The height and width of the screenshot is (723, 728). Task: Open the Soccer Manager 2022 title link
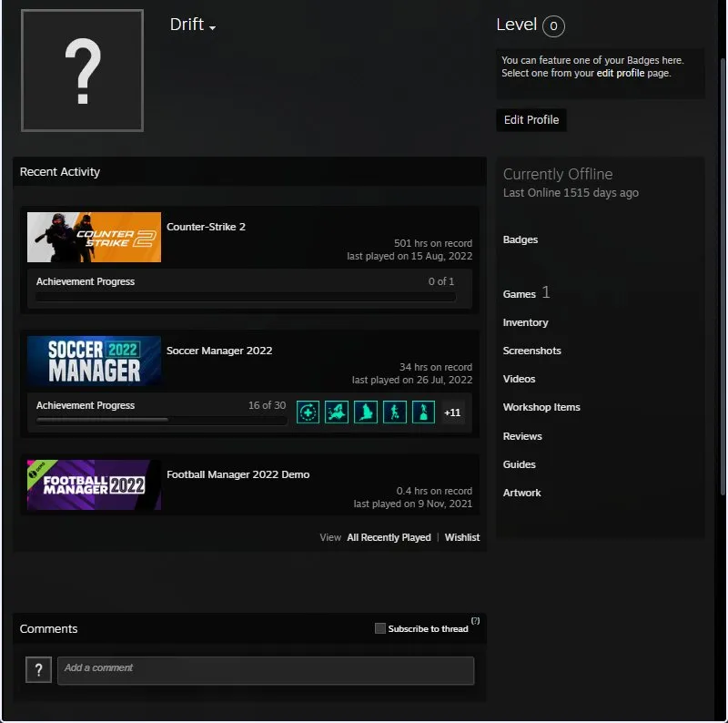tap(219, 351)
